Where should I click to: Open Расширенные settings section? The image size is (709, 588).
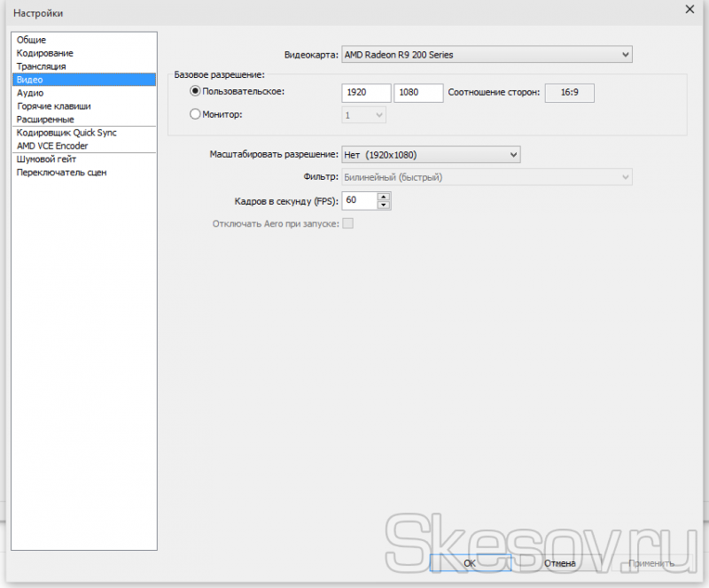tap(45, 120)
